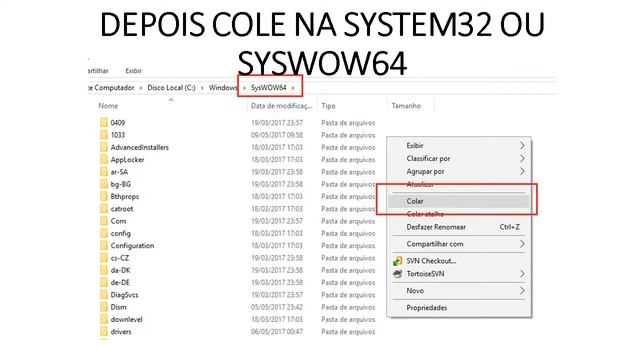
Task: Expand the Novo submenu arrow
Action: coord(522,291)
